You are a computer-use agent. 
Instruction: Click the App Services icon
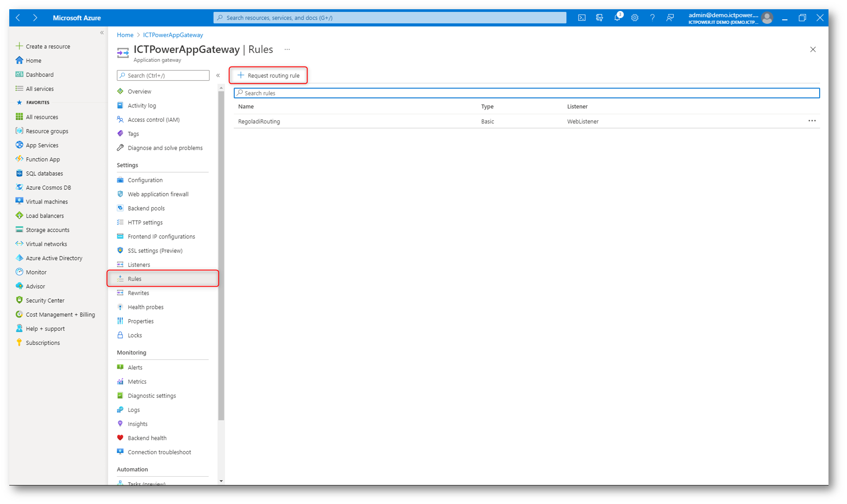tap(19, 145)
